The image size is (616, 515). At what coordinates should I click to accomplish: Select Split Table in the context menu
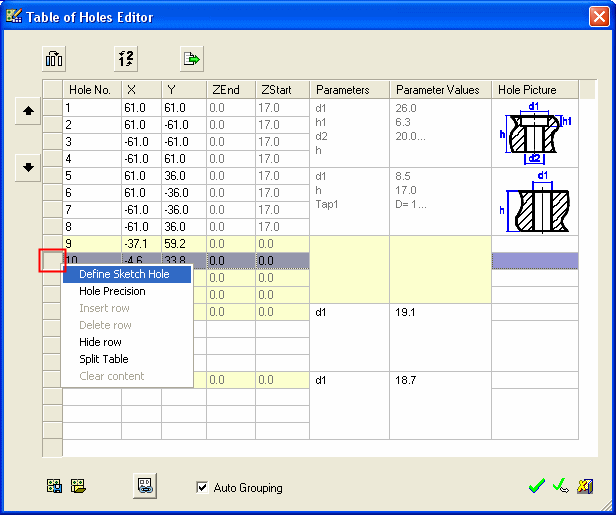(103, 359)
